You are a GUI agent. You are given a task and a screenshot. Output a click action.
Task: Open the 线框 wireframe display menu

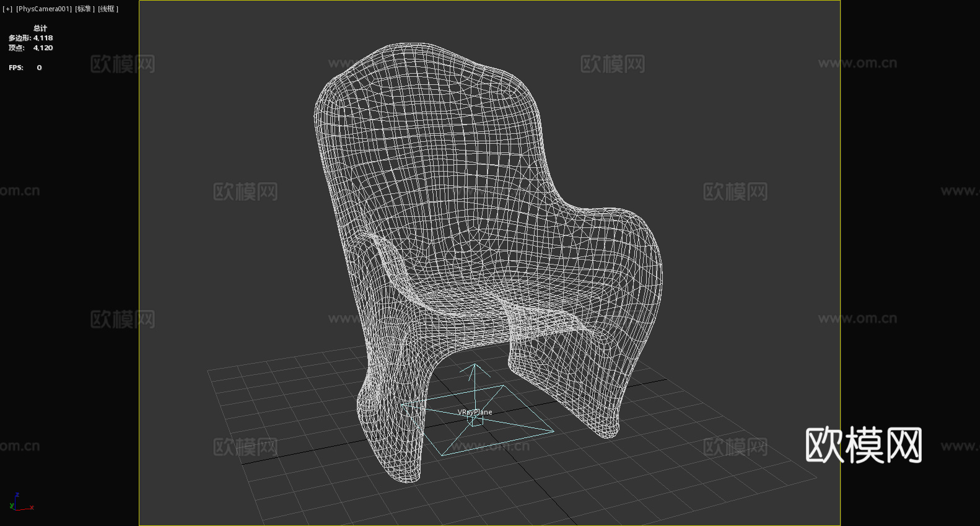(x=108, y=9)
